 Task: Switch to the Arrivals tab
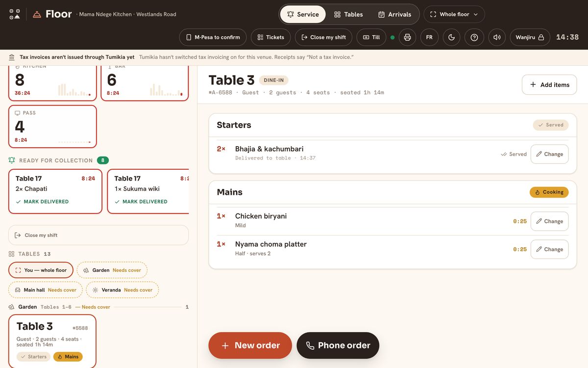tap(394, 14)
